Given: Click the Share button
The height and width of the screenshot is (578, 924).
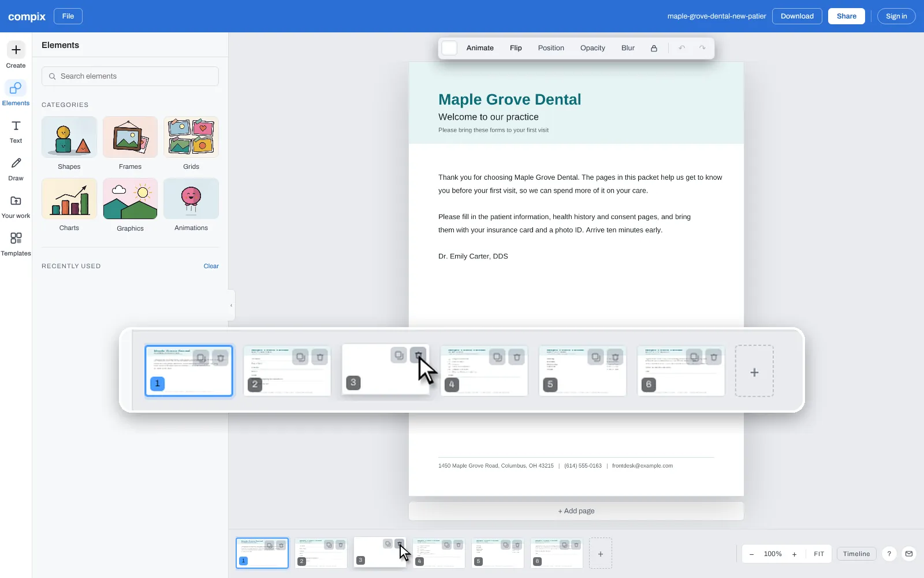Looking at the screenshot, I should (x=846, y=16).
